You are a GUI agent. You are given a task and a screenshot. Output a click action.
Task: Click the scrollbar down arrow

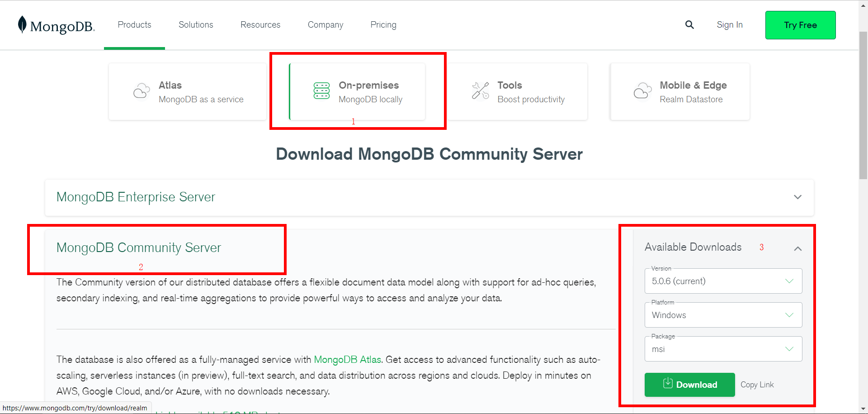(x=863, y=409)
